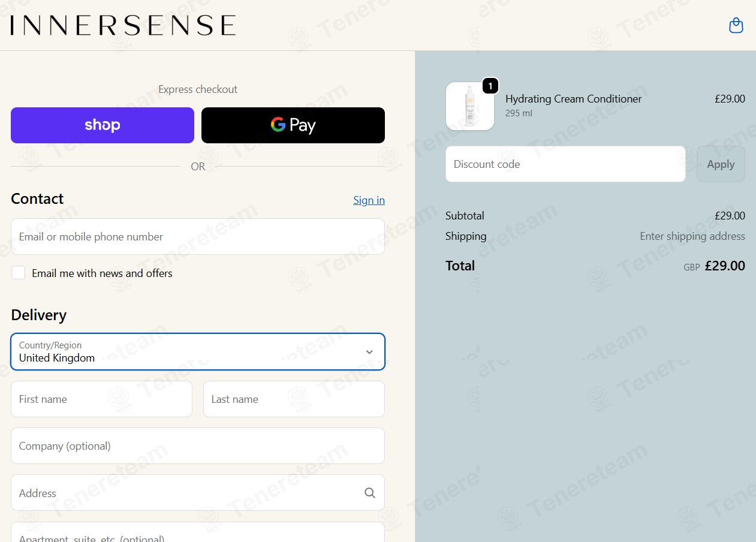
Task: Click the INNERSENSE logo
Action: click(123, 25)
